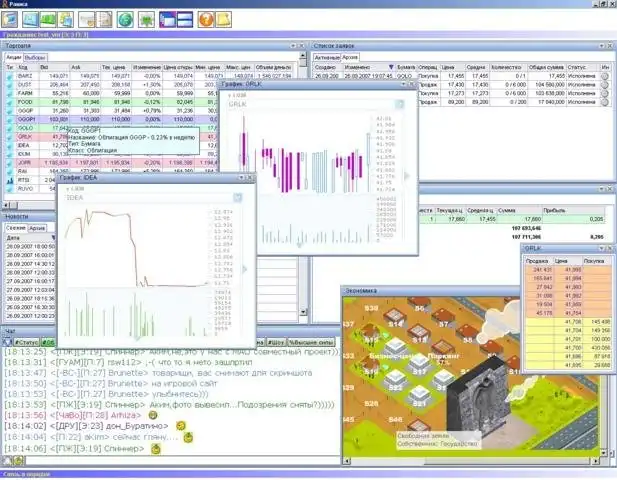617x480 pixels.
Task: Open the Торговля panel dropdown arrow
Action: tap(293, 46)
